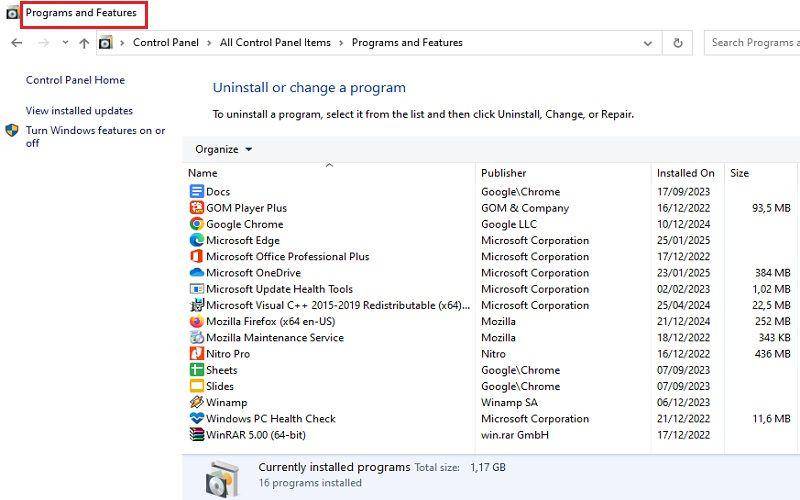Select the Nitro Pro program name

click(228, 354)
